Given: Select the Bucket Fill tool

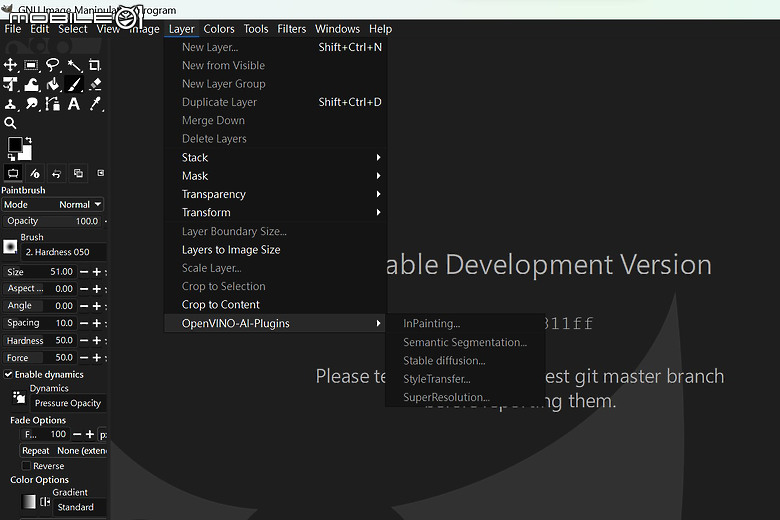Looking at the screenshot, I should 53,85.
